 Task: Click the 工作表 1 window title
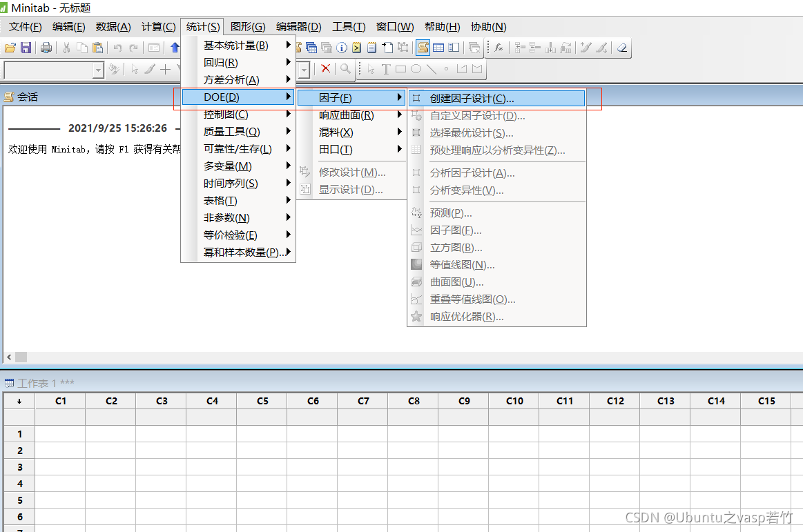click(46, 383)
